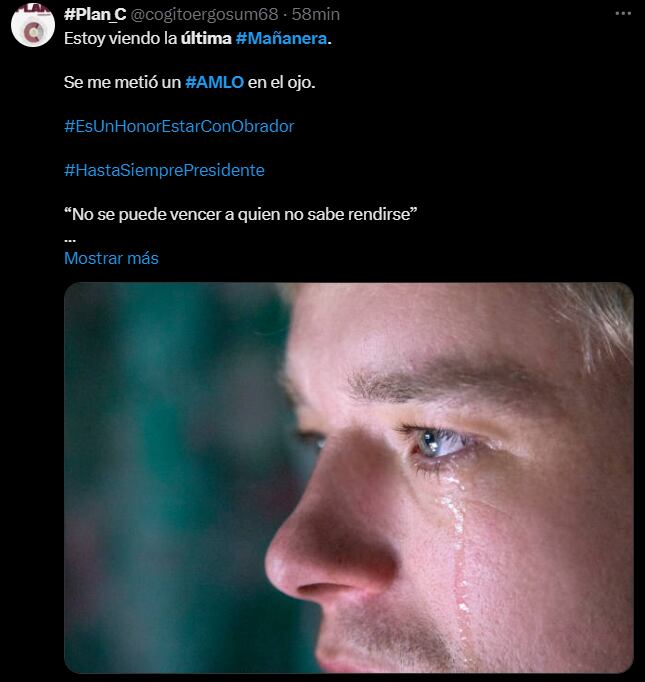Expand the tweet with Mostrar más
Viewport: 645px width, 682px height.
111,258
